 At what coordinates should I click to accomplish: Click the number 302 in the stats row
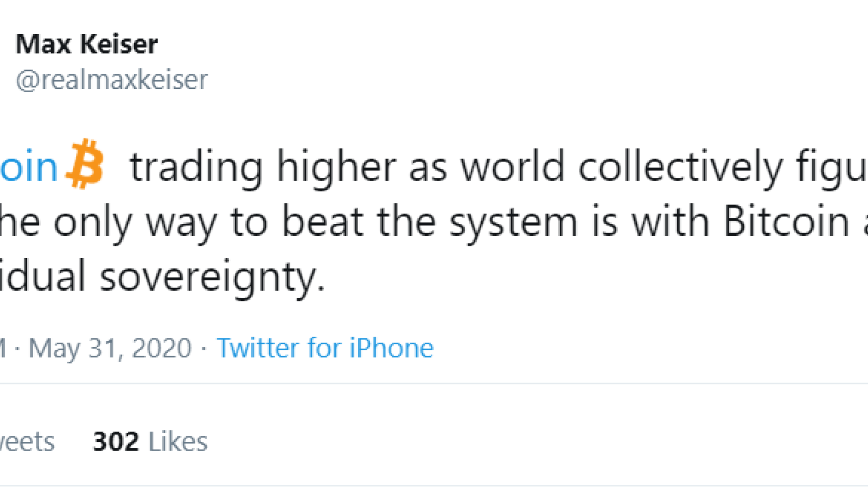pyautogui.click(x=116, y=441)
